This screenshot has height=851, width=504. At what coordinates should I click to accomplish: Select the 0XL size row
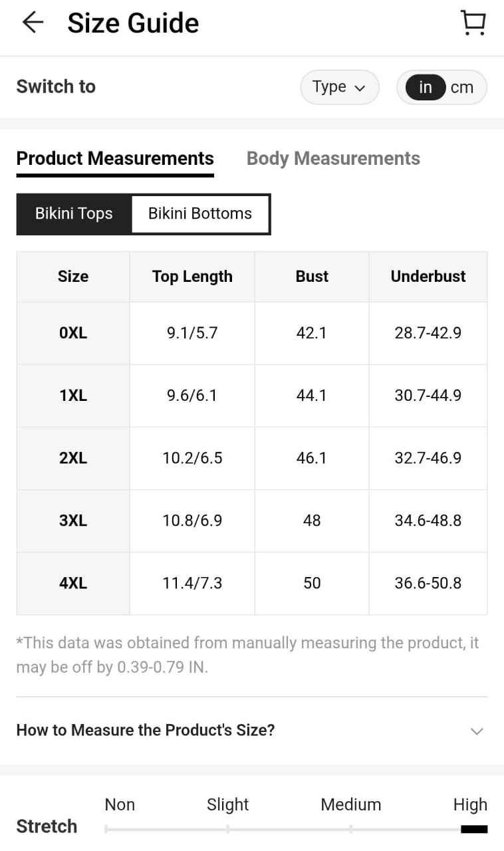tap(251, 333)
